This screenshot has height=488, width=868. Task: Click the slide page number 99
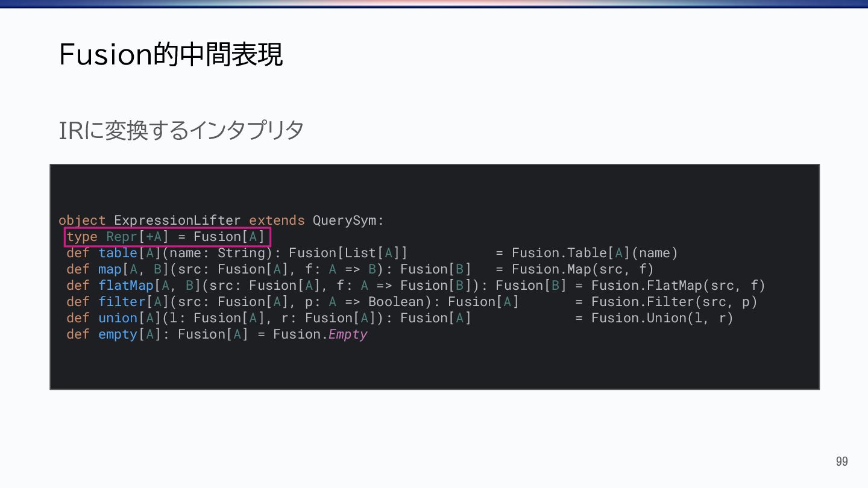(841, 461)
